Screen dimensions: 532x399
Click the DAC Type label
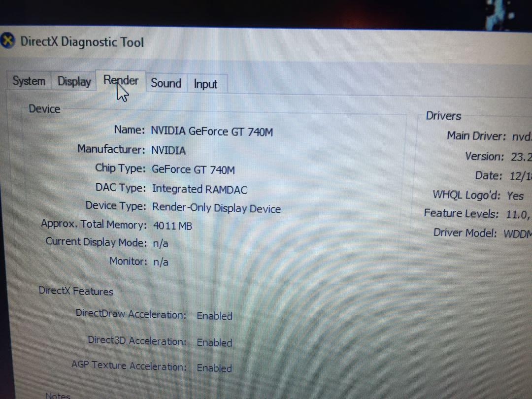click(x=121, y=187)
